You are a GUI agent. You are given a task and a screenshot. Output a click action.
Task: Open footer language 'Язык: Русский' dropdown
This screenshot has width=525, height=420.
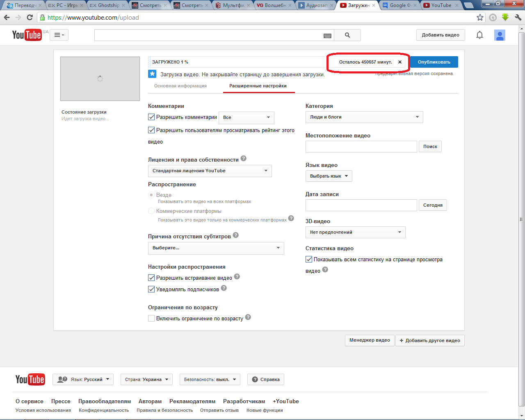pyautogui.click(x=83, y=379)
